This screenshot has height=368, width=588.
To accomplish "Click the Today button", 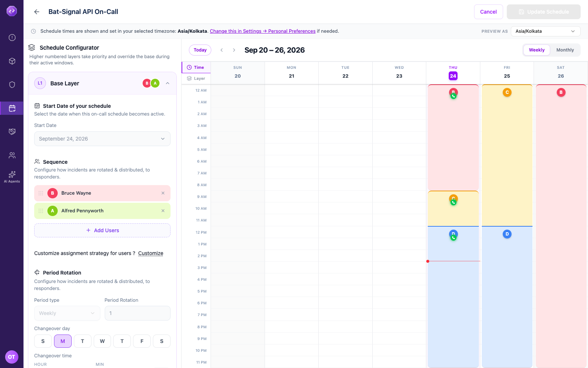I will click(x=200, y=50).
